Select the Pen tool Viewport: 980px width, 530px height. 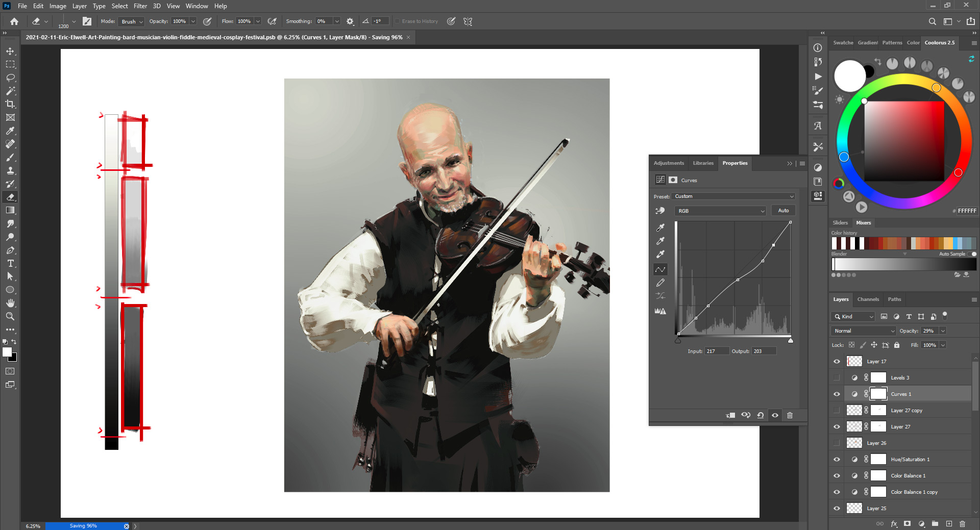(10, 250)
